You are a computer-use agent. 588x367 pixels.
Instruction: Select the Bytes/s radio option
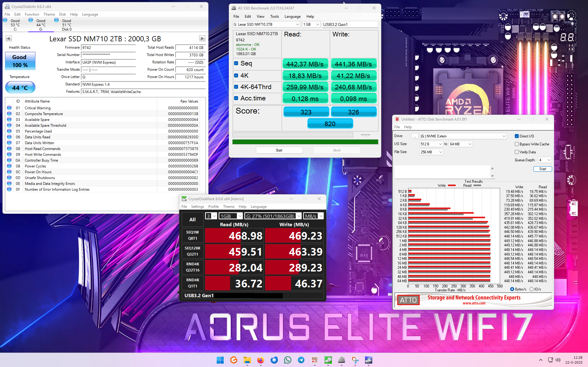[x=512, y=289]
